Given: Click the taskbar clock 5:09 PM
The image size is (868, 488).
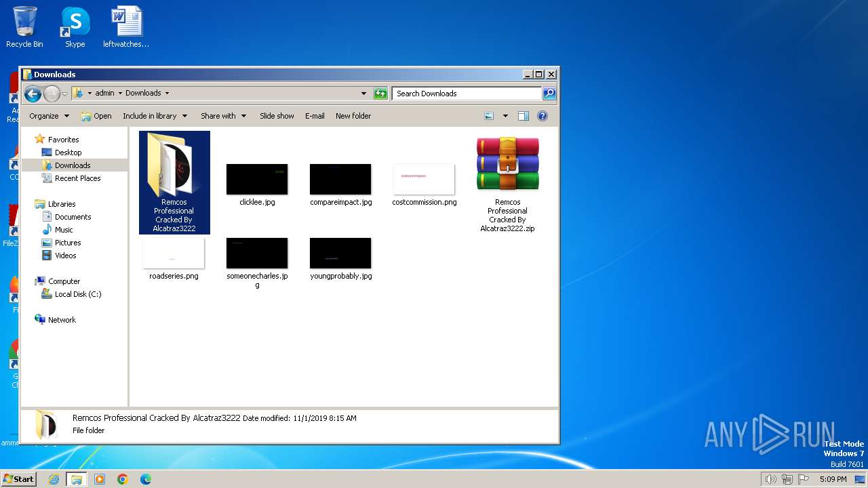Looking at the screenshot, I should point(833,479).
